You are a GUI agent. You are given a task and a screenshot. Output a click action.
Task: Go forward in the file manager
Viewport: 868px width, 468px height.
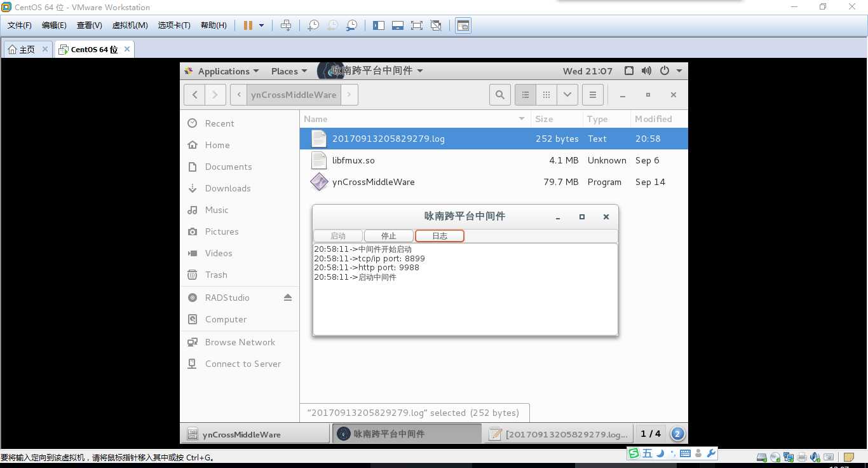coord(215,95)
